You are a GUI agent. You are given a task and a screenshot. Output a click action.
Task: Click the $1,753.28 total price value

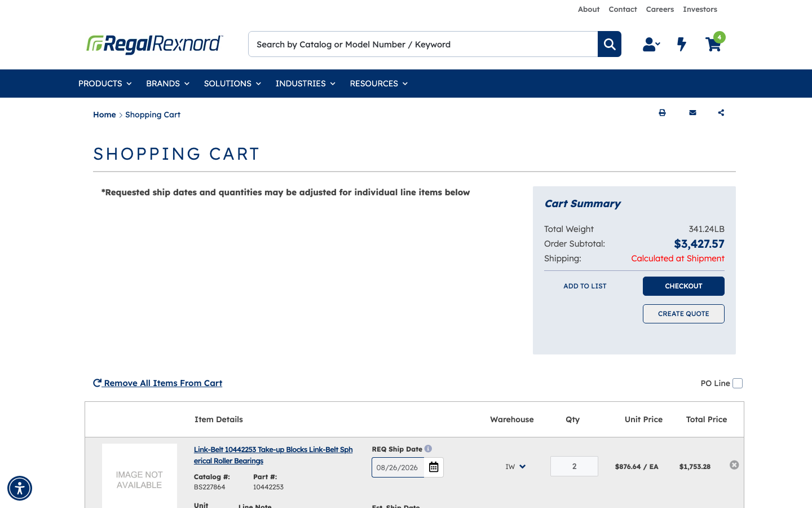[x=695, y=467]
